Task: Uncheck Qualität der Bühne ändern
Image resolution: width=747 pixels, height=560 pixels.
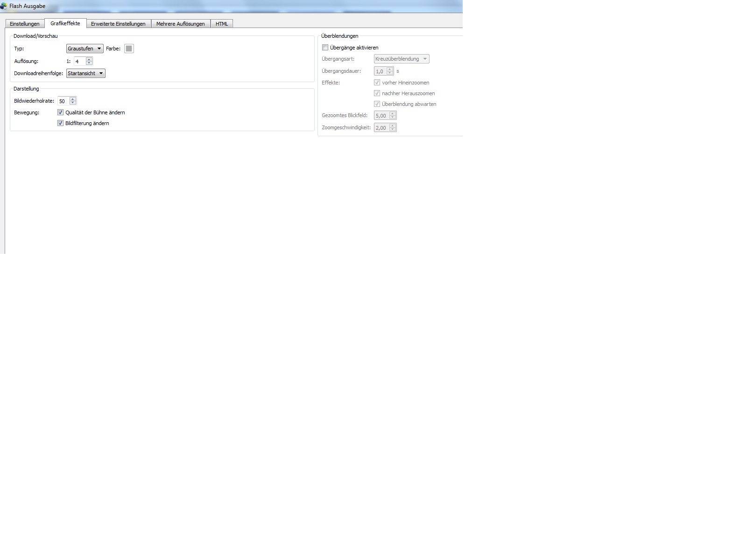Action: coord(60,112)
